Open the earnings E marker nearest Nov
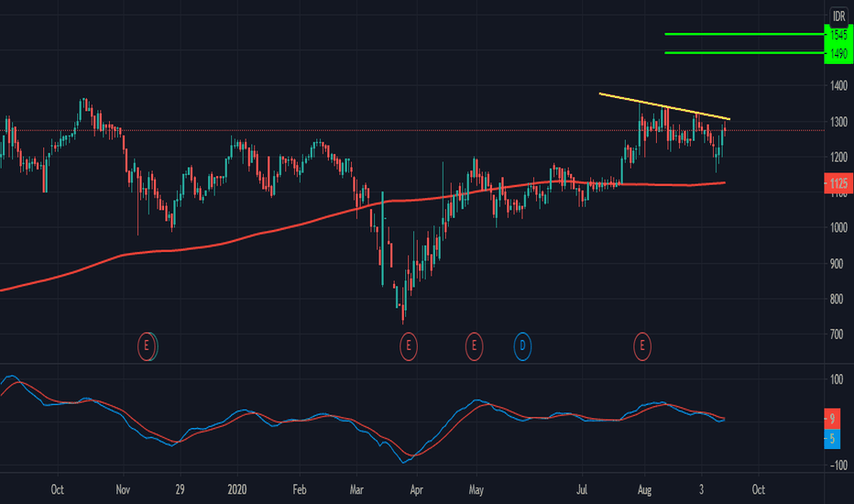 (147, 346)
